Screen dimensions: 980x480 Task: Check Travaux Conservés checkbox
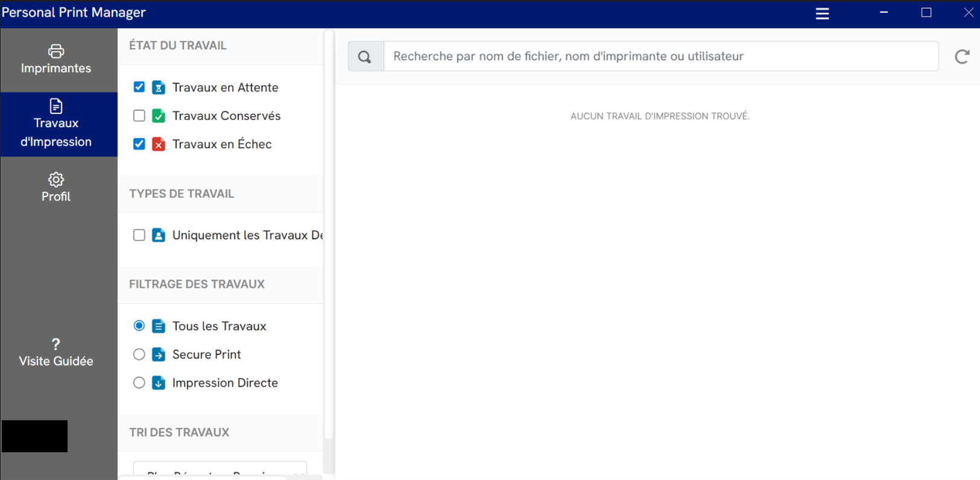(139, 115)
